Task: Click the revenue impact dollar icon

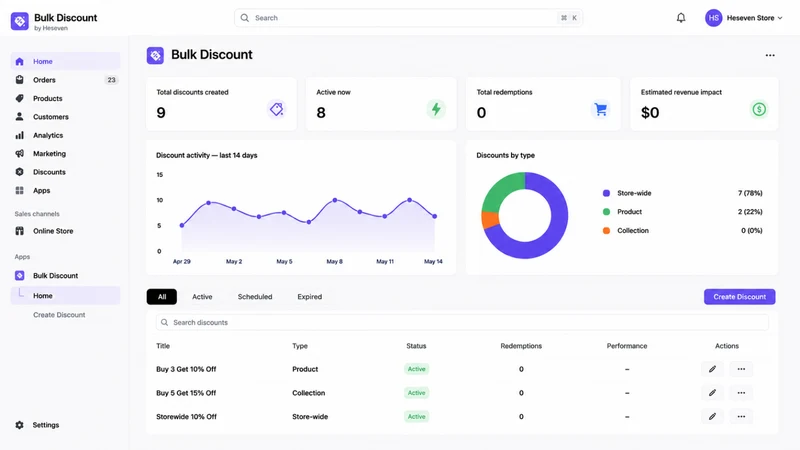Action: pyautogui.click(x=759, y=109)
